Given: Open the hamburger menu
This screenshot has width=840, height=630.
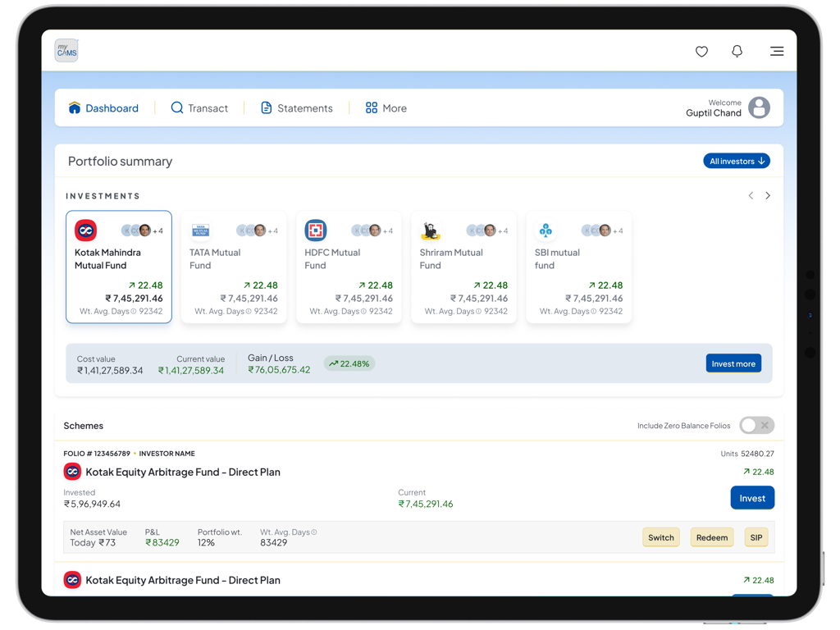Looking at the screenshot, I should (x=776, y=52).
